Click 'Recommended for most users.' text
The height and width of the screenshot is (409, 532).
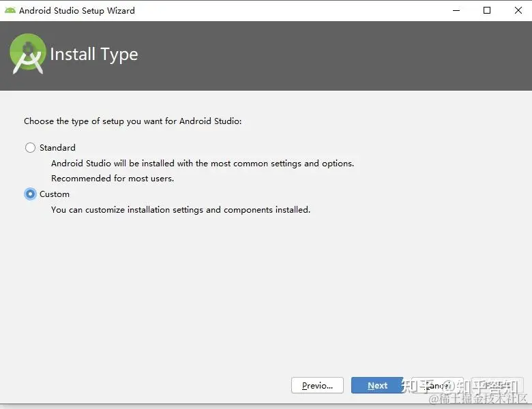click(x=113, y=179)
